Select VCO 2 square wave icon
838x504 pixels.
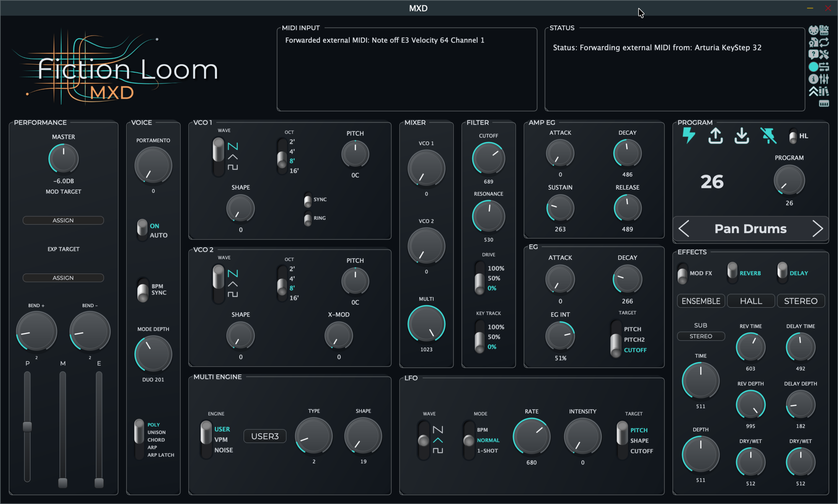233,294
